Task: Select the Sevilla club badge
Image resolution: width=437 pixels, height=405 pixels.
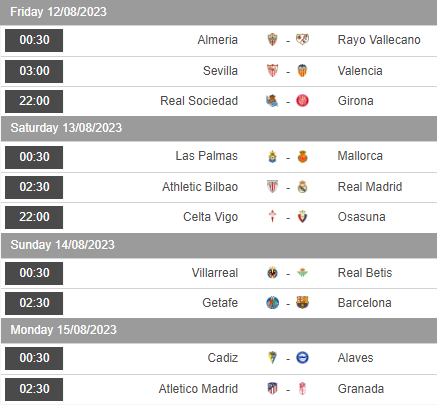Action: click(x=272, y=71)
